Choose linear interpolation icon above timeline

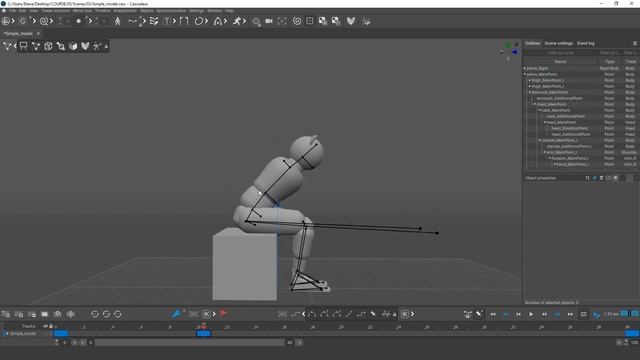349,314
